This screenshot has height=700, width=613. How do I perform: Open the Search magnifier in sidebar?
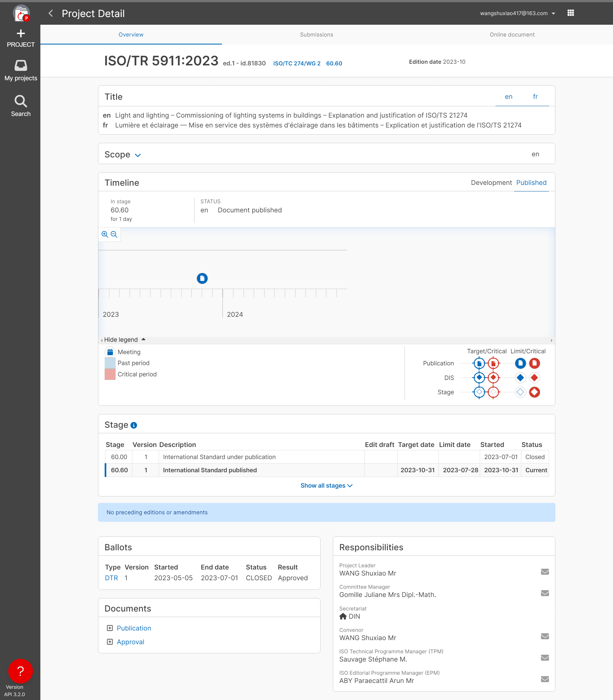[21, 101]
